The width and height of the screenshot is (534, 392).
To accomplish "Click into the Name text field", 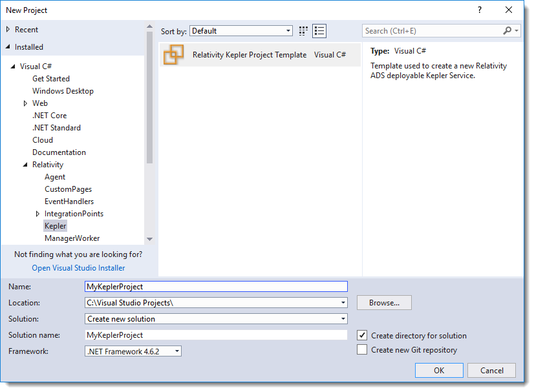I will click(x=216, y=287).
